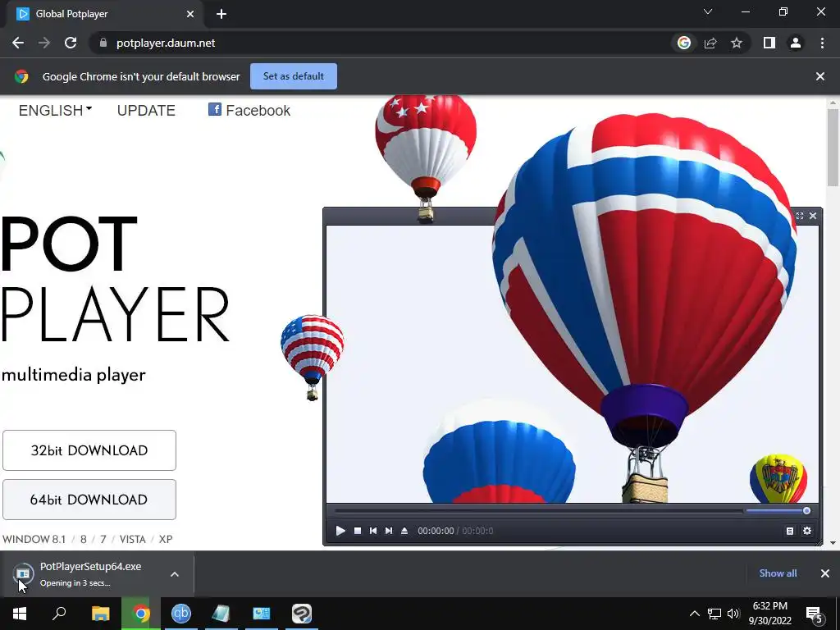This screenshot has height=630, width=840.
Task: Select the Global Potplayer tab
Action: pyautogui.click(x=102, y=14)
